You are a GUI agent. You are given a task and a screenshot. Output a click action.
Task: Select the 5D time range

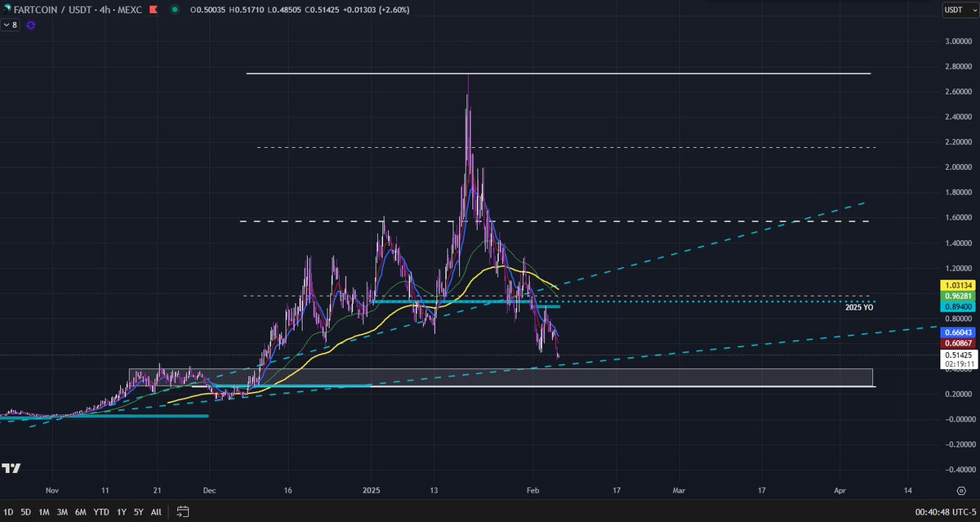point(26,512)
